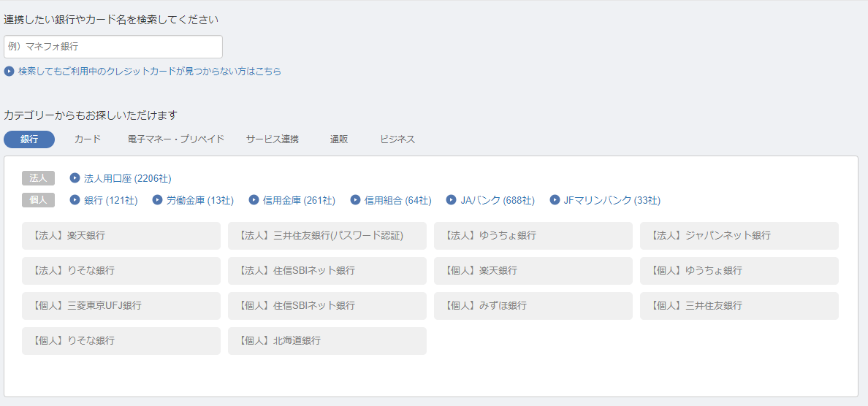Open the 電子マネー・プリペイド tab
The height and width of the screenshot is (406, 868).
(176, 139)
